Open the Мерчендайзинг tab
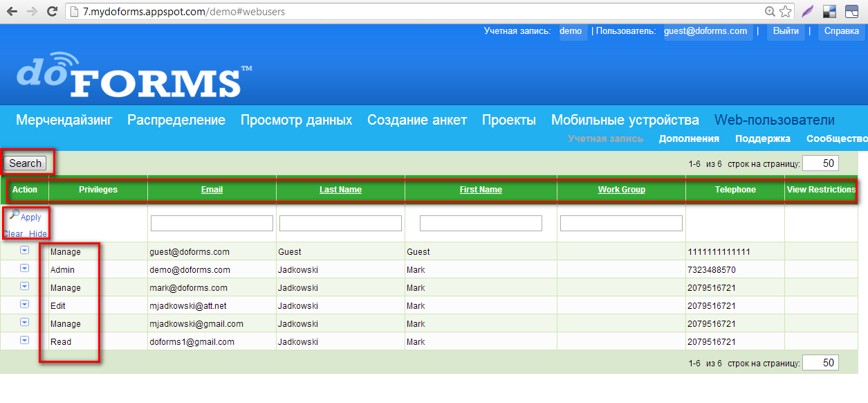The height and width of the screenshot is (403, 868). tap(64, 120)
